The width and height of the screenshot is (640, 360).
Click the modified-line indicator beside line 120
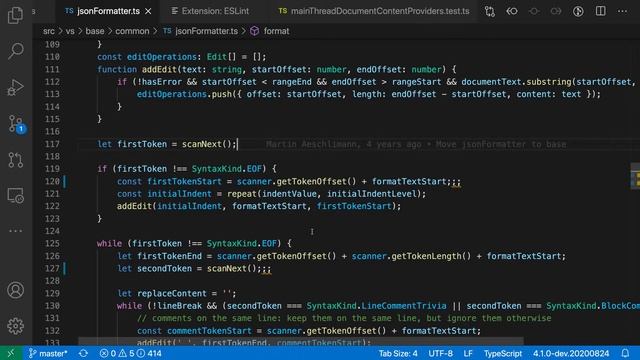[x=64, y=181]
